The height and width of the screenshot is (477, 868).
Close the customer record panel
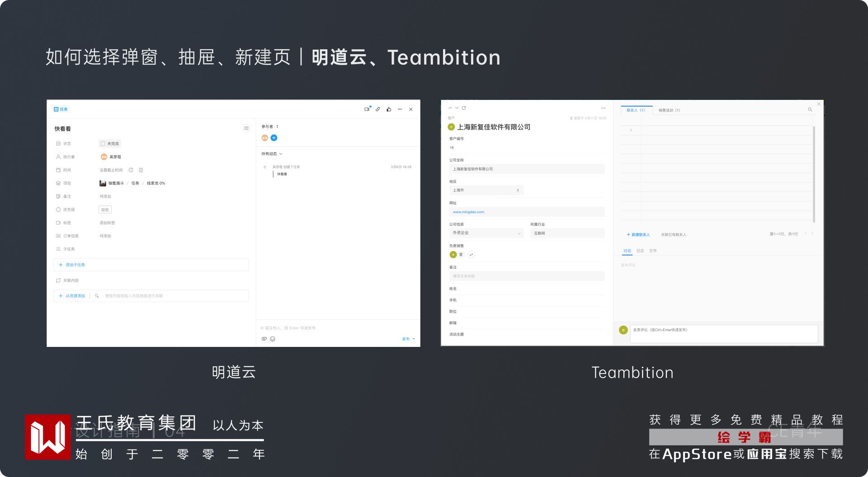pyautogui.click(x=819, y=104)
